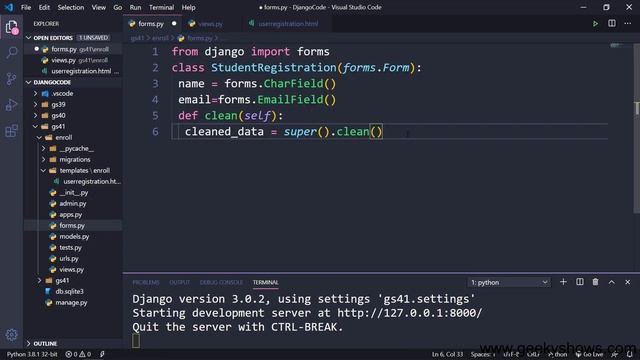Open db.sqlite3 in the file tree
The height and width of the screenshot is (360, 640).
click(x=73, y=291)
